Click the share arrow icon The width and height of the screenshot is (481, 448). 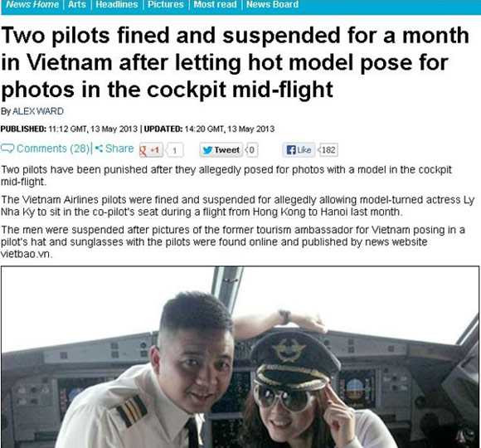(x=99, y=149)
